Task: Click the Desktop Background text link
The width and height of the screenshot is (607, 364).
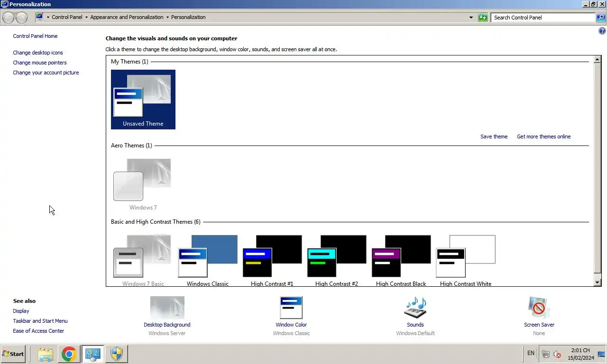Action: pos(167,325)
